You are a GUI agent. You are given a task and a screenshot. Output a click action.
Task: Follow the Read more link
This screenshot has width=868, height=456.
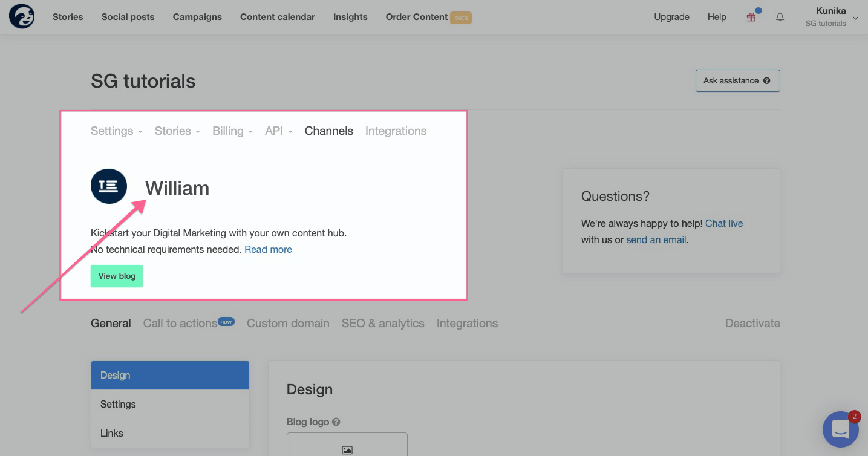(x=268, y=249)
